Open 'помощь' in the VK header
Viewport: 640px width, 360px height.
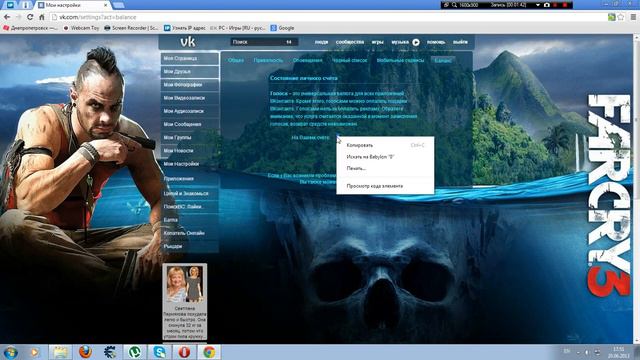click(x=436, y=42)
